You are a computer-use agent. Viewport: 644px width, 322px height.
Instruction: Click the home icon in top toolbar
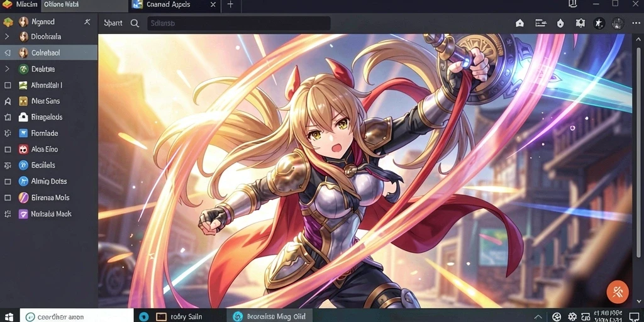[519, 23]
